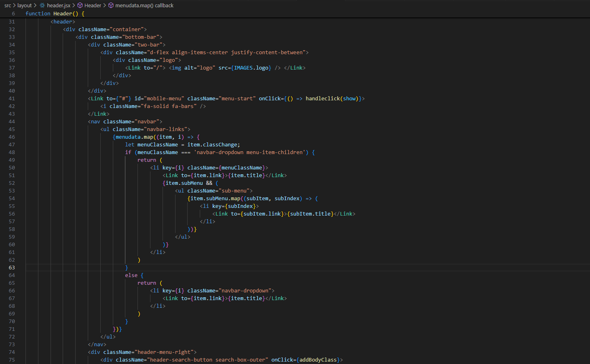Viewport: 590px width, 364px height.
Task: Click the if keyword on line 48
Action: coord(128,152)
